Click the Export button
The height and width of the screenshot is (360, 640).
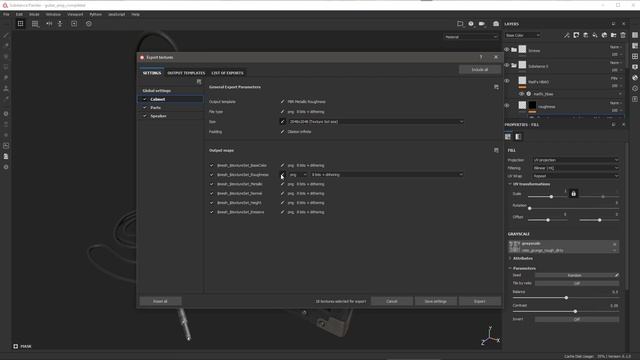[480, 301]
